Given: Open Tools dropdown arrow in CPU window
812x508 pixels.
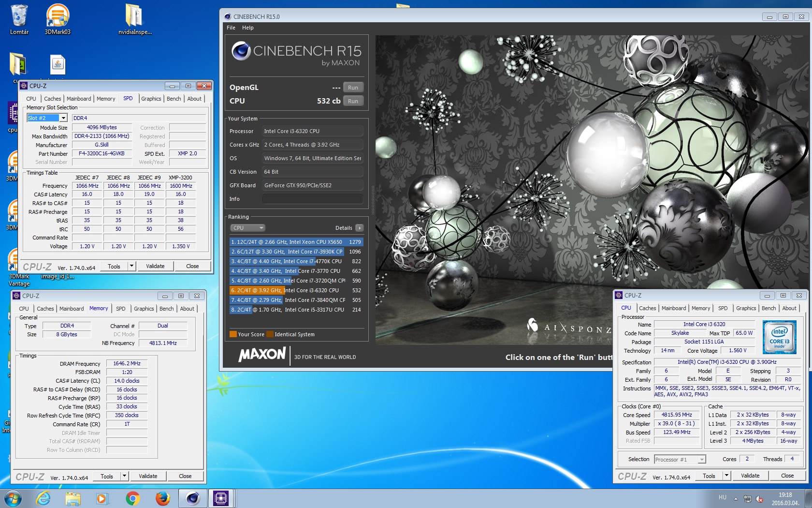Looking at the screenshot, I should (726, 476).
